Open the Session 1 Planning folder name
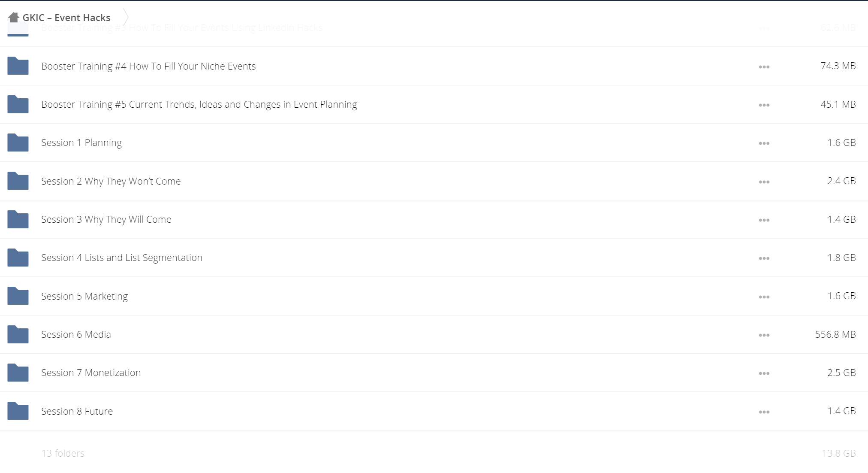Viewport: 868px width, 473px height. [81, 143]
